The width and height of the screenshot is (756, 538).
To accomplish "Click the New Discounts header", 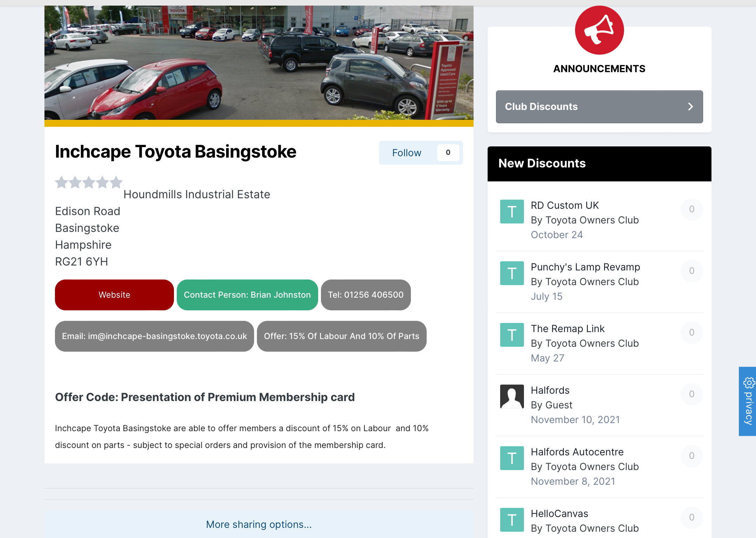I will (599, 164).
